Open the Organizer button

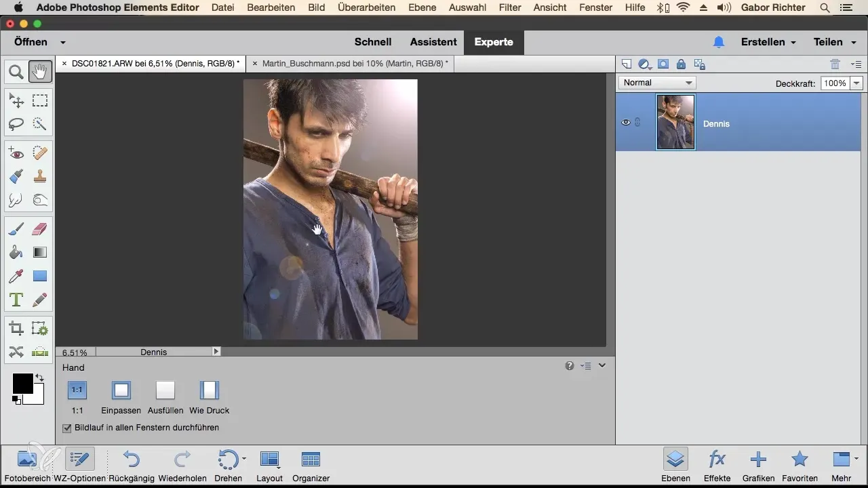pyautogui.click(x=311, y=466)
